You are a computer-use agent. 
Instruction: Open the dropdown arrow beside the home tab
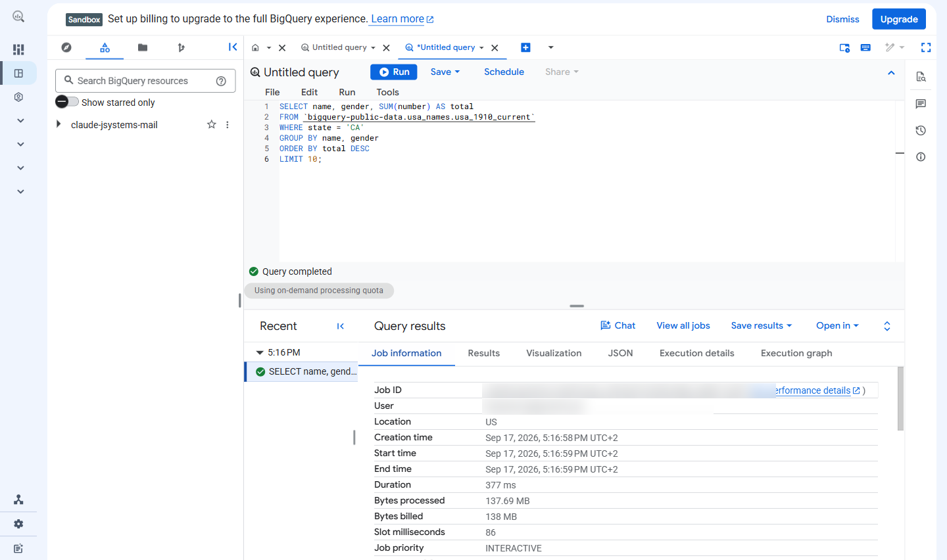(269, 47)
